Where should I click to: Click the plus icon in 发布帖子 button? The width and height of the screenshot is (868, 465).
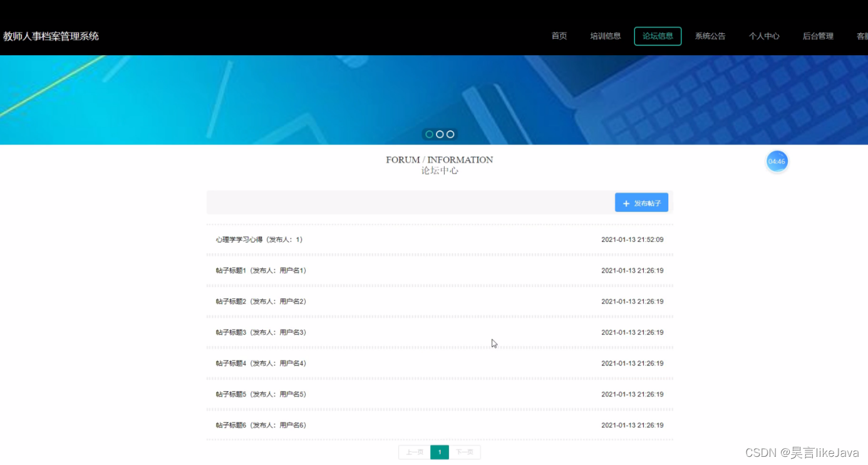(626, 204)
